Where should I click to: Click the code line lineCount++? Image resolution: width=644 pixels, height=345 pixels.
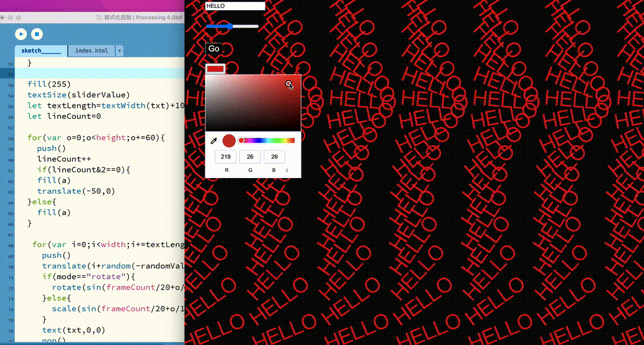tap(64, 159)
